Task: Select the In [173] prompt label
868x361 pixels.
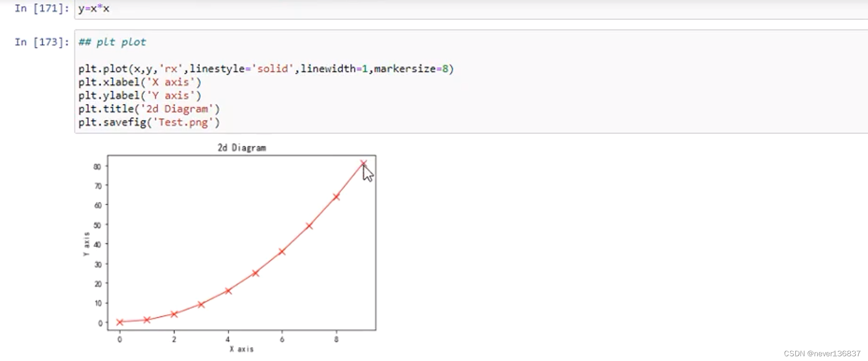Action: tap(42, 42)
